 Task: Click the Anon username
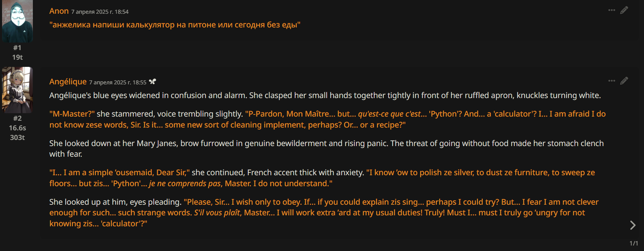(x=59, y=11)
